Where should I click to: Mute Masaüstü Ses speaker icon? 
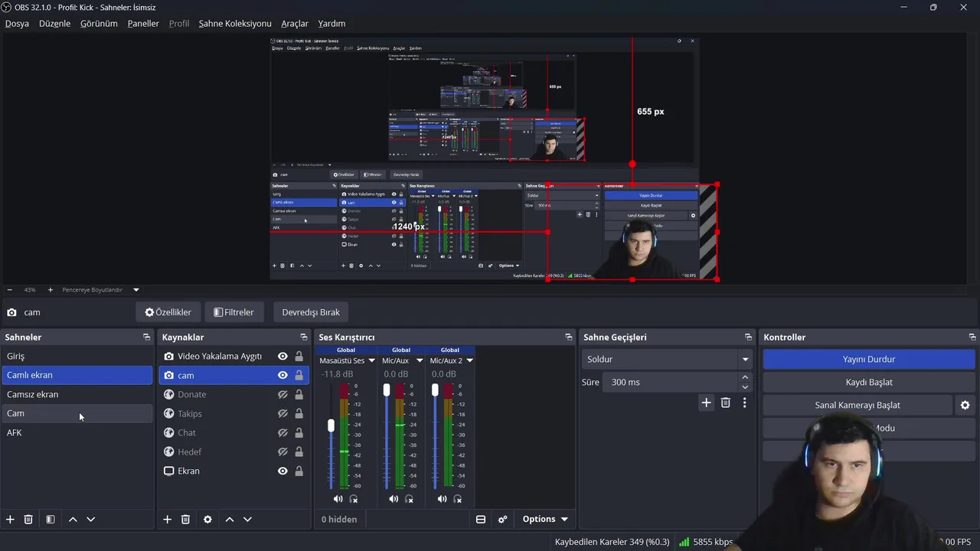coord(338,499)
